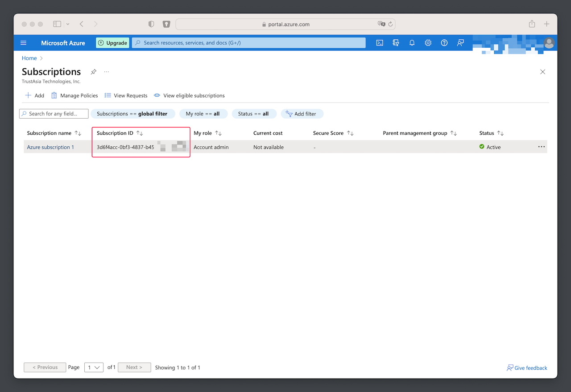The width and height of the screenshot is (571, 392).
Task: Open Safari Share menu
Action: [532, 24]
